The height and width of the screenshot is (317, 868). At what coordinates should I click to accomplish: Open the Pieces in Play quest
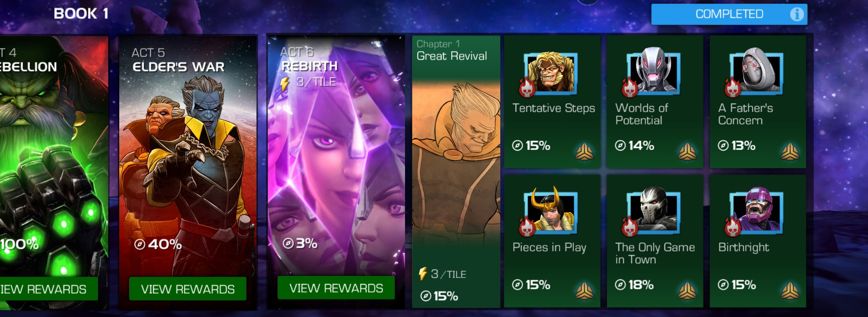coord(552,241)
